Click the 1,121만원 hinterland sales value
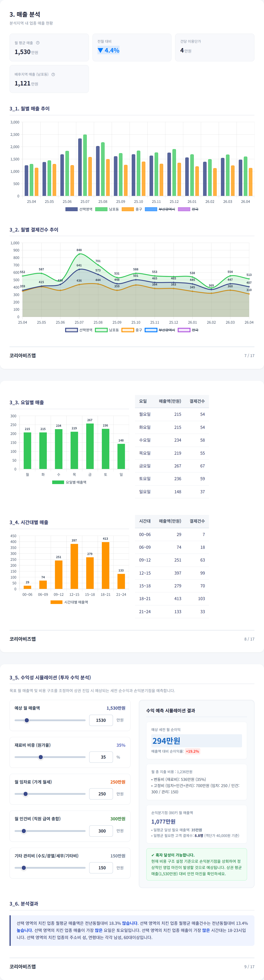 click(x=26, y=83)
